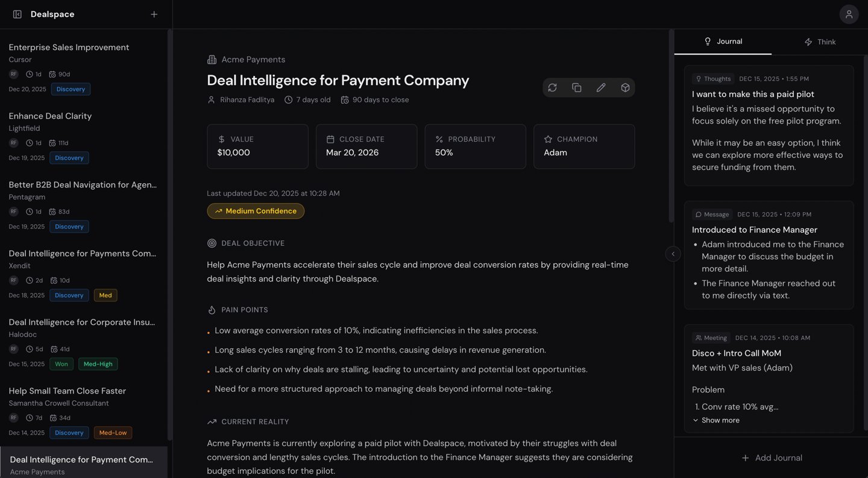Click the Add Journal button
Screen dimensions: 868x478
(772, 458)
